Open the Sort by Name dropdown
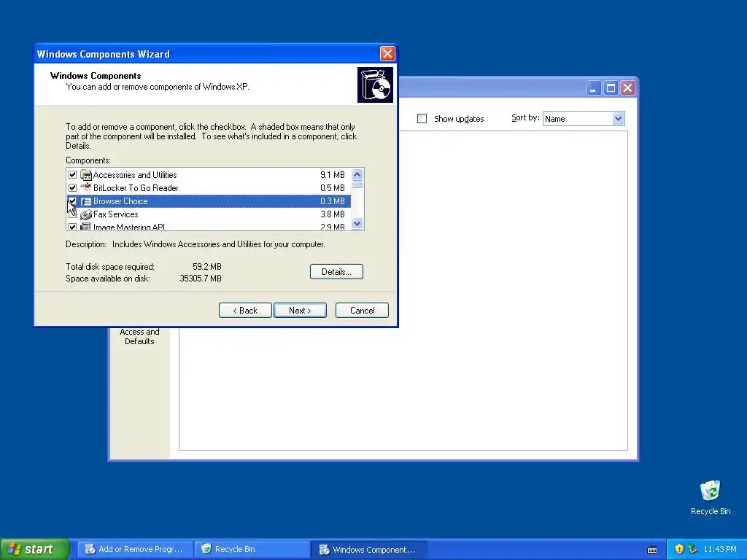The height and width of the screenshot is (560, 747). [618, 119]
